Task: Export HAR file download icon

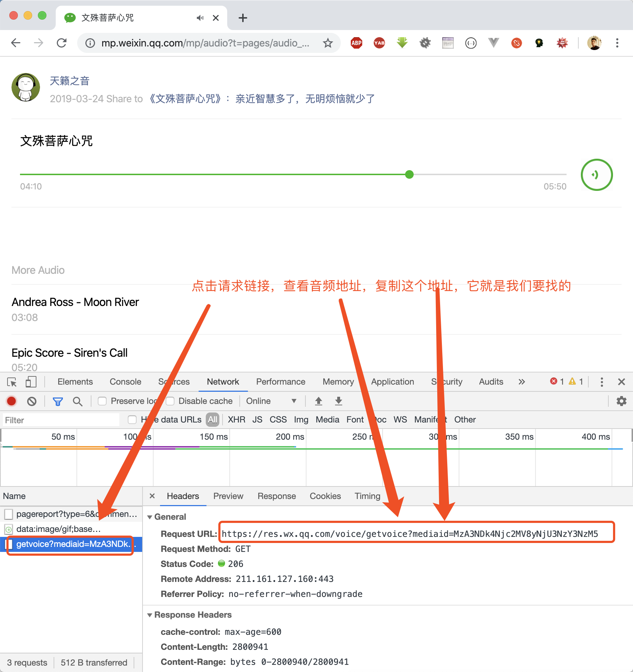Action: coord(339,401)
